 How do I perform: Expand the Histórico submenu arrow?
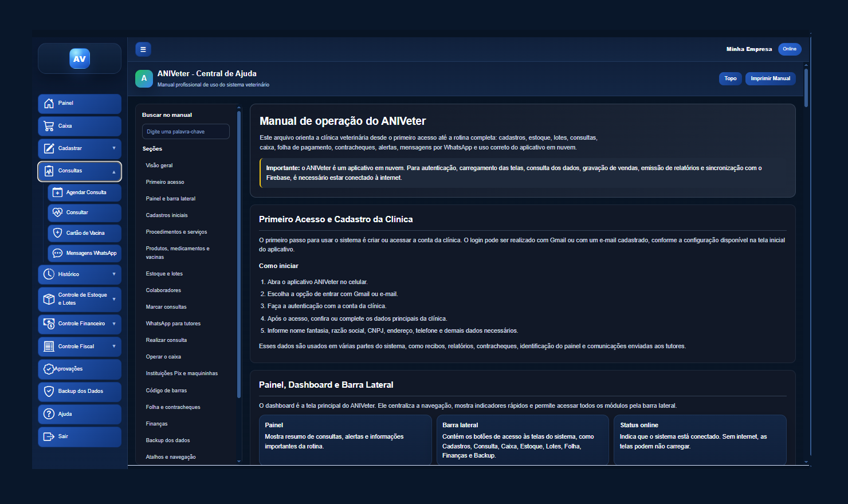[114, 274]
